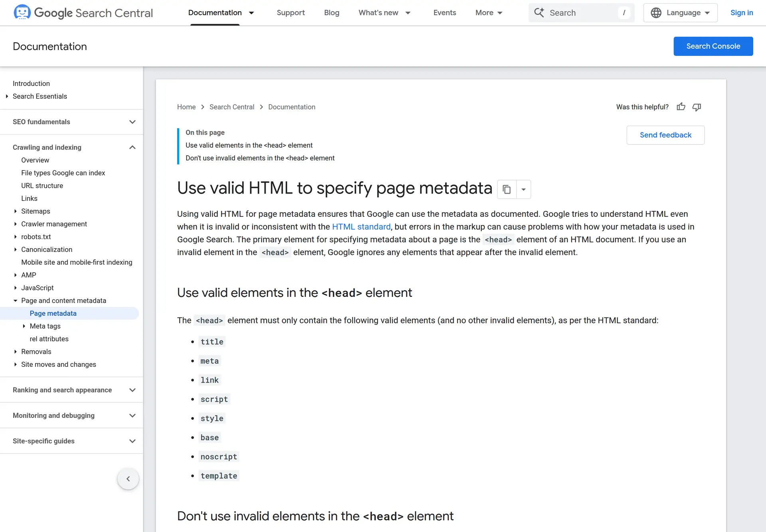Click the Send feedback button

coord(665,135)
